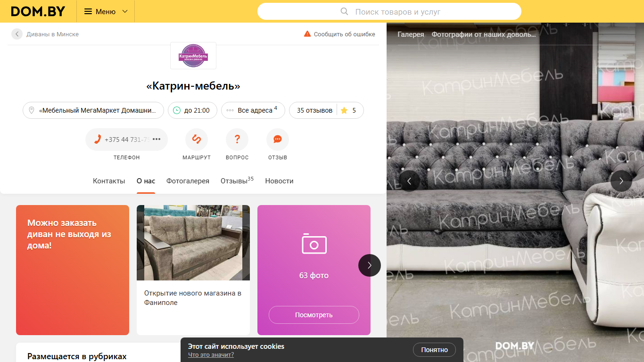Click the location pin icon
Viewport: 644px width, 362px height.
(32, 110)
